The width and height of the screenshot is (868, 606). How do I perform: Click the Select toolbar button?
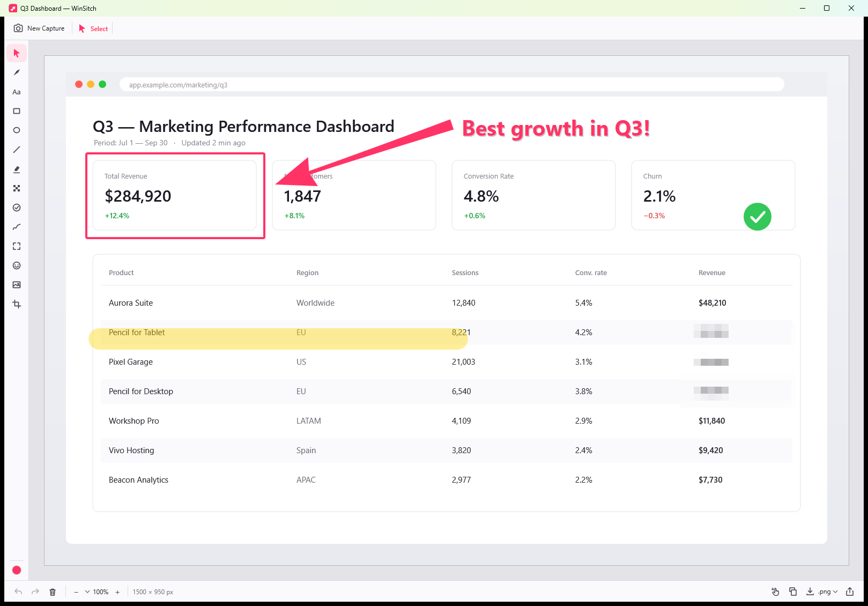point(94,28)
